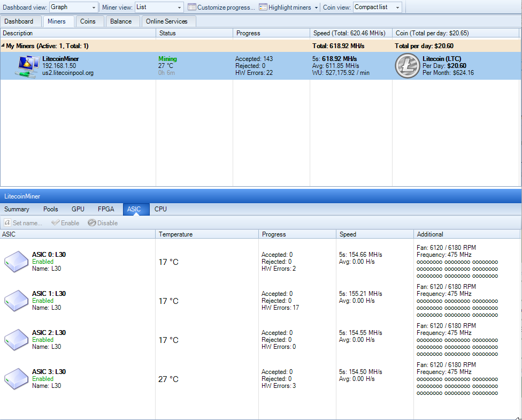Click the Customize progress icon
Screen dimensions: 522x420
tap(192, 7)
